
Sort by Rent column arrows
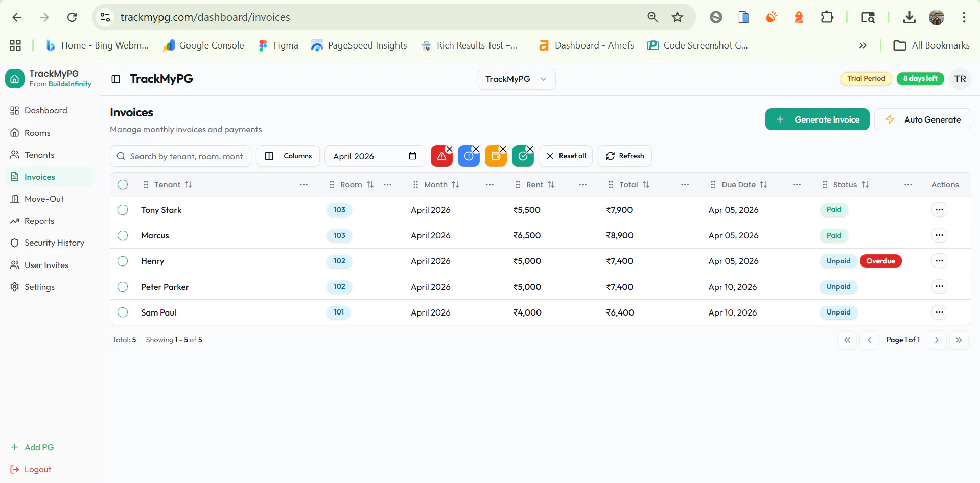point(551,185)
